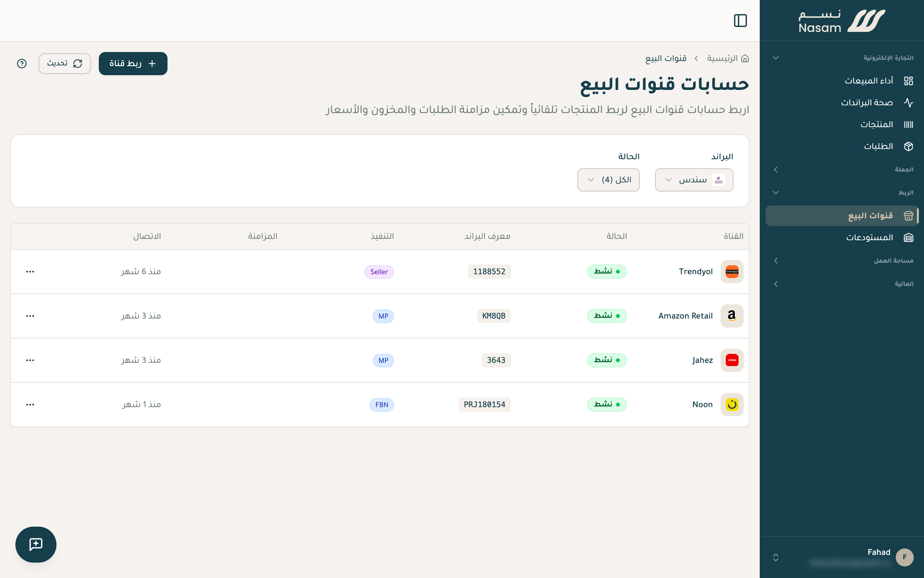Image resolution: width=924 pixels, height=578 pixels.
Task: Click brand ID KM8QB
Action: coord(494,316)
